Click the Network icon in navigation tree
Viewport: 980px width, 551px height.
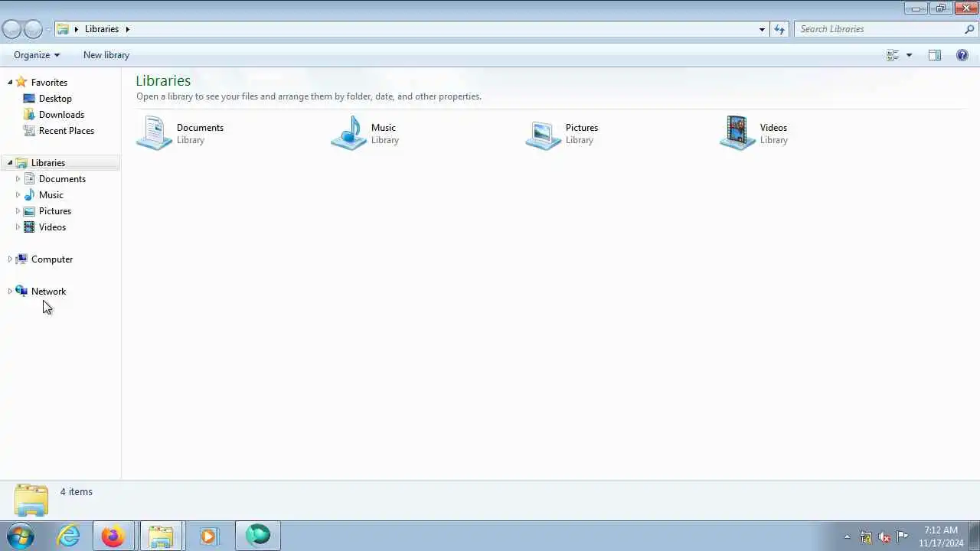(21, 291)
